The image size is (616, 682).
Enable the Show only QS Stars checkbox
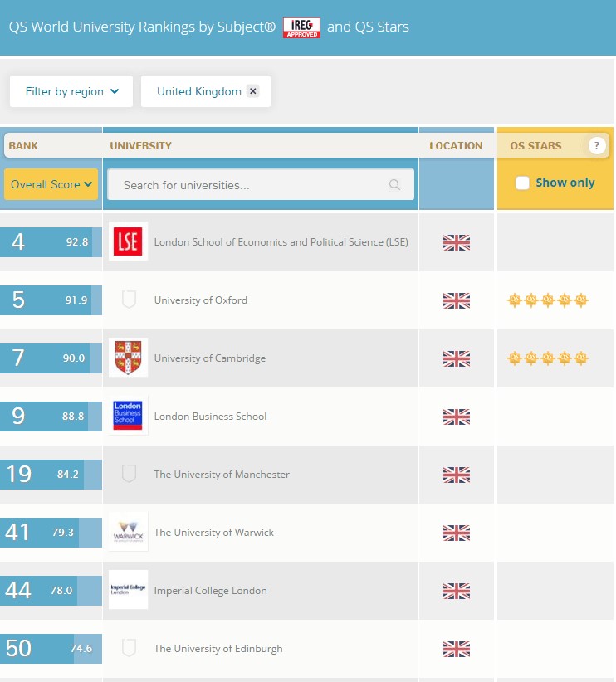pos(522,183)
